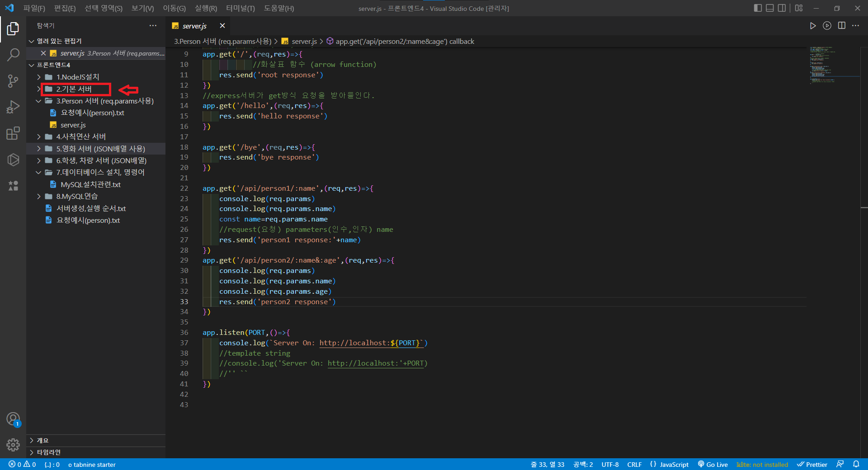Viewport: 868px width, 470px height.
Task: Click errors and warnings status indicator
Action: tap(22, 465)
